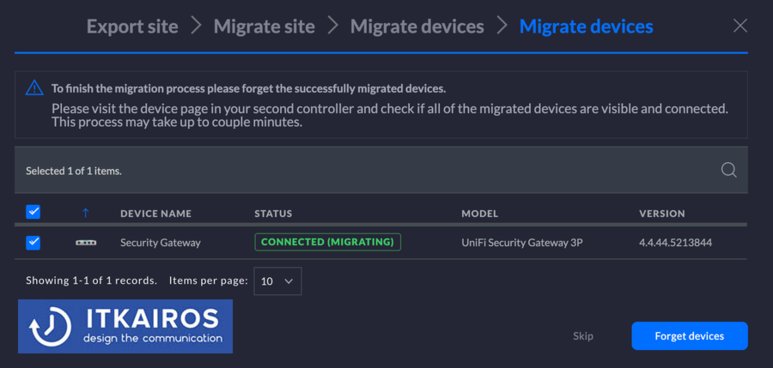The width and height of the screenshot is (773, 368).
Task: Go to the Export site step
Action: coord(133,26)
